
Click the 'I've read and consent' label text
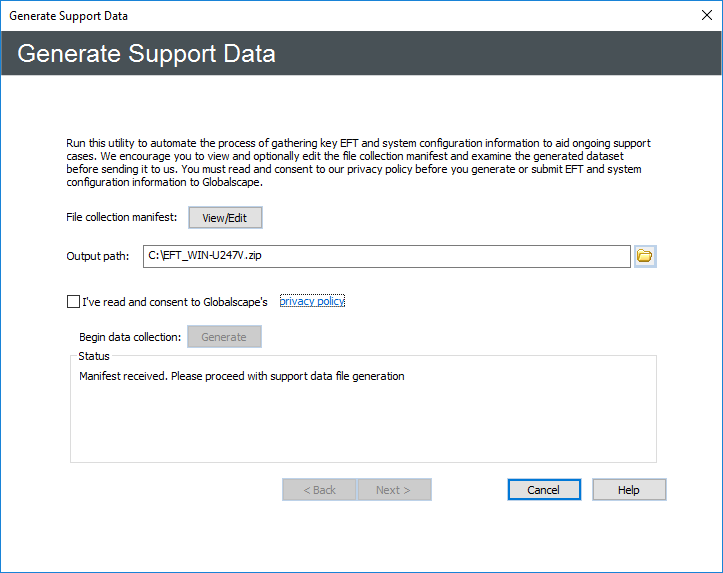pos(174,301)
